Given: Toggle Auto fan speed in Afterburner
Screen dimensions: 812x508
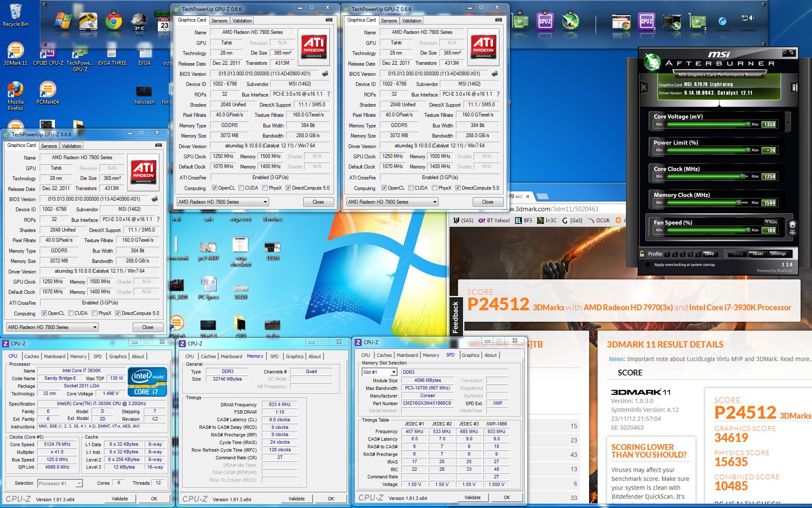Looking at the screenshot, I should [x=771, y=222].
